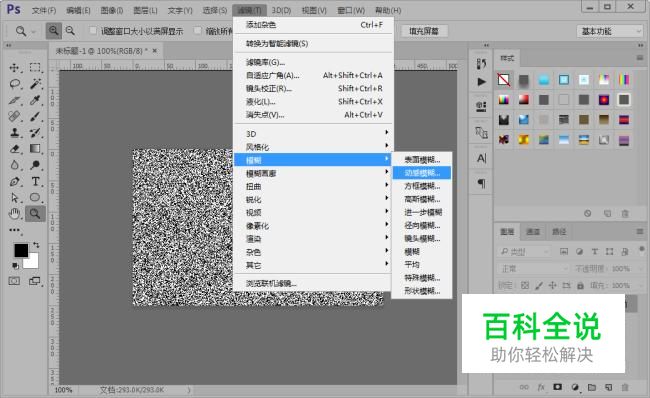Click the black foreground color swatch

(x=21, y=250)
